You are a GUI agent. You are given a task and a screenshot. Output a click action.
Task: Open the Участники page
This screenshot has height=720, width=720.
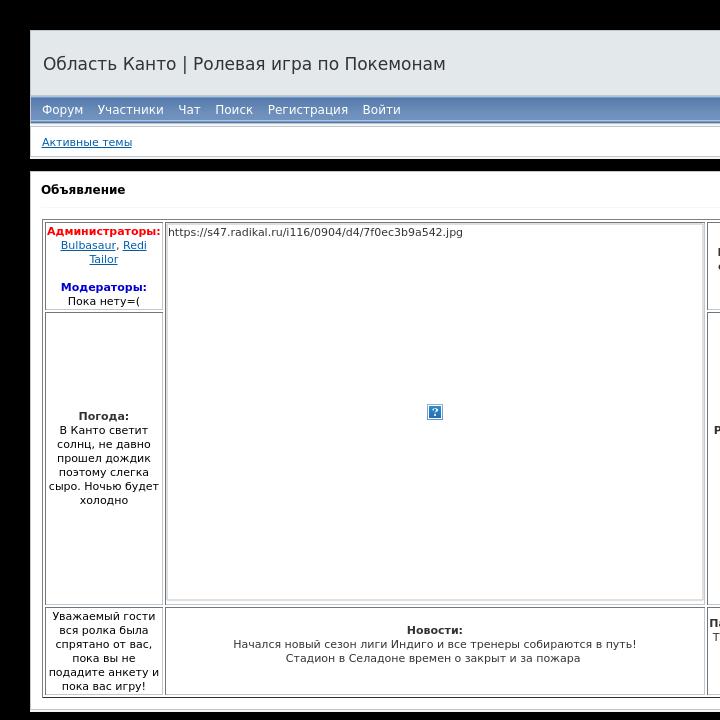(x=130, y=110)
